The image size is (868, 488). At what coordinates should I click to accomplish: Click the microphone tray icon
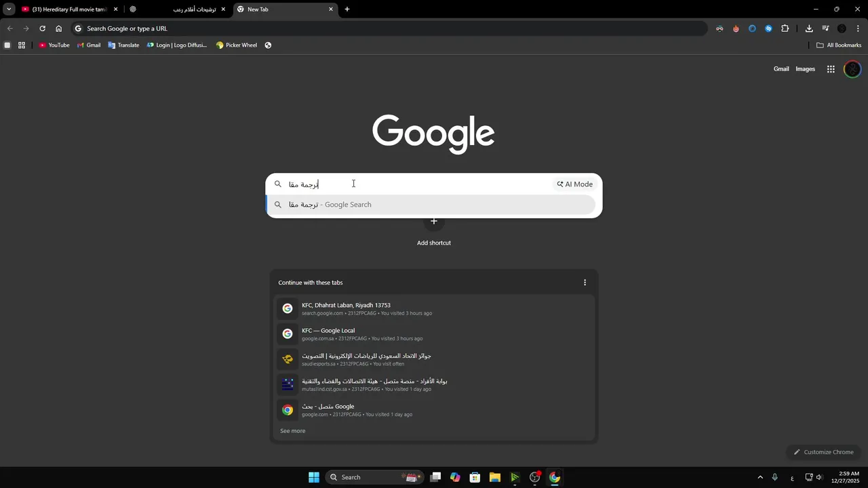[x=774, y=477]
